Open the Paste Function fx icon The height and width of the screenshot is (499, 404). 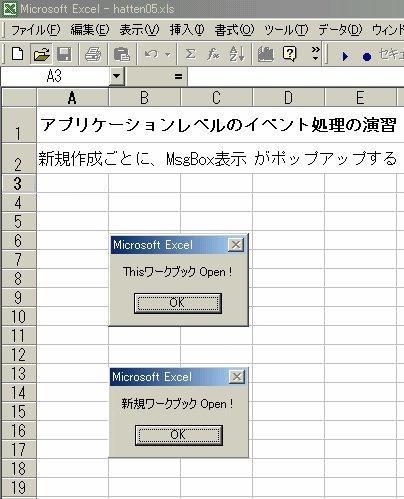tap(213, 54)
